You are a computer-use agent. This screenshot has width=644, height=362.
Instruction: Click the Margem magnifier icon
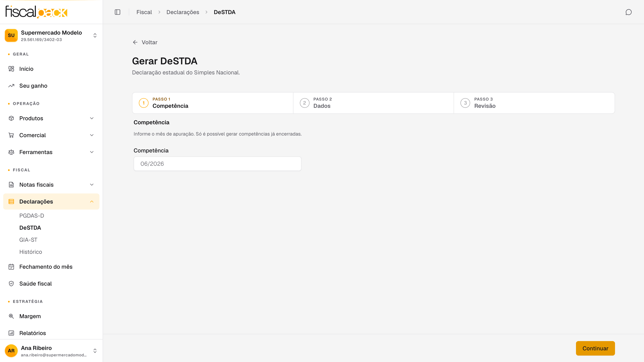[11, 316]
